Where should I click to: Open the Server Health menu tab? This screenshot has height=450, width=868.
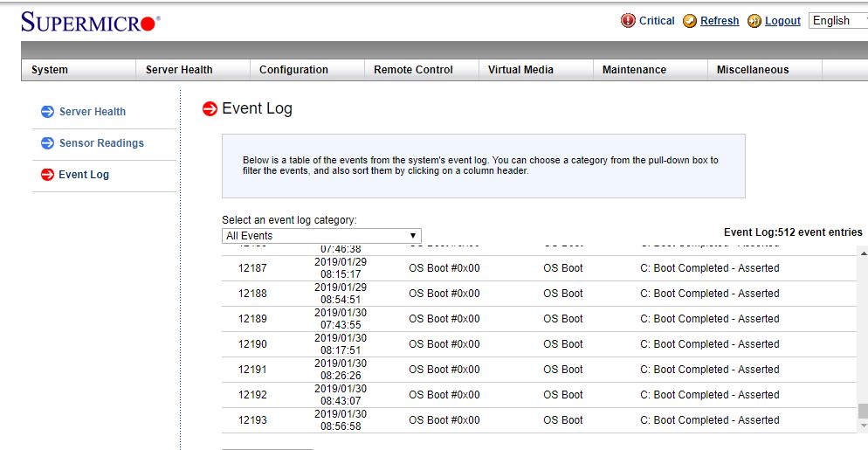pyautogui.click(x=179, y=70)
